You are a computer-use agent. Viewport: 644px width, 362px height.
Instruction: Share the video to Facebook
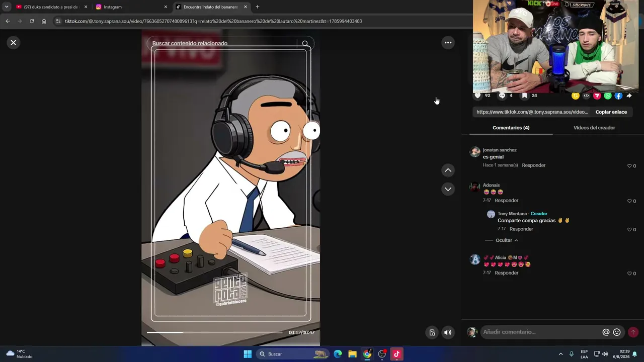618,96
